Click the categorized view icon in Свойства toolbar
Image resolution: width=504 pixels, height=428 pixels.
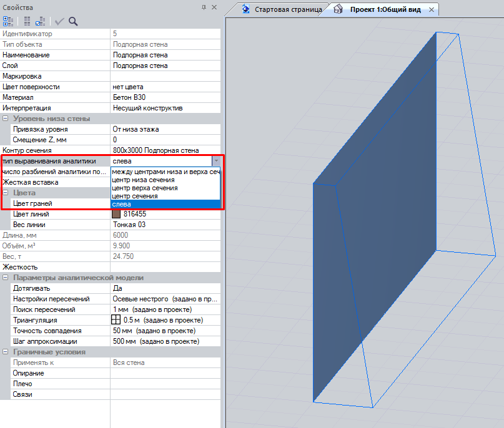(8, 21)
